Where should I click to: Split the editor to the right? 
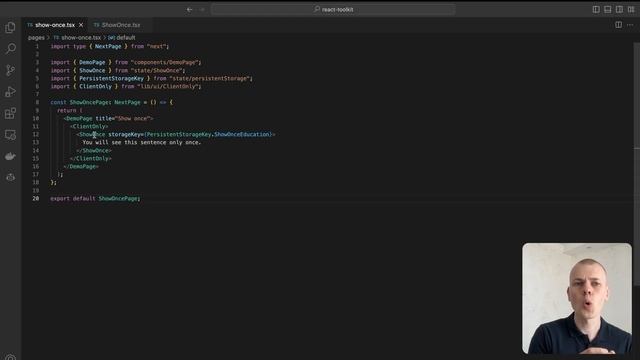point(618,25)
